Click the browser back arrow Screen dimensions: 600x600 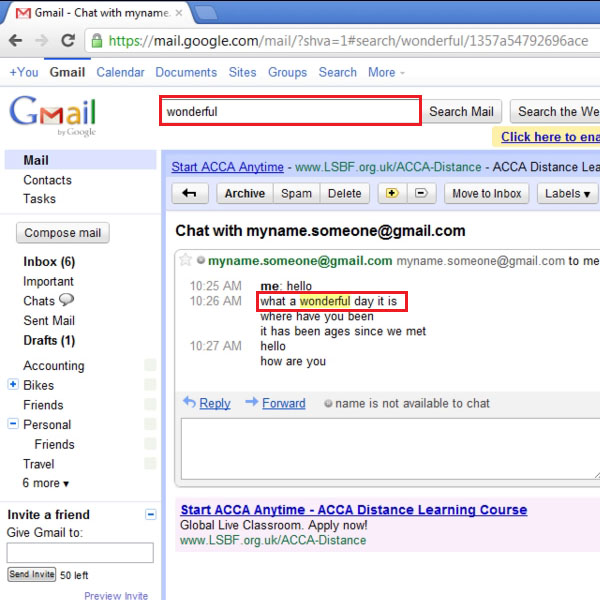coord(16,41)
